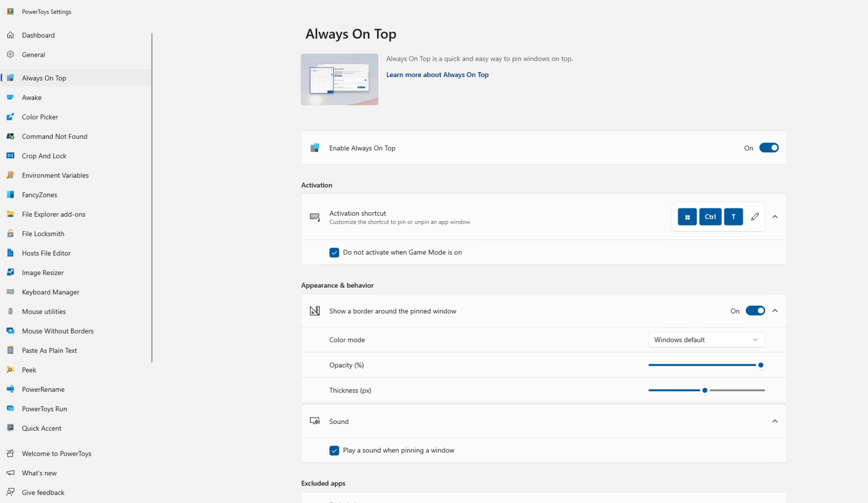Open FancyZones via its sidebar icon
This screenshot has height=503, width=868.
tap(10, 194)
